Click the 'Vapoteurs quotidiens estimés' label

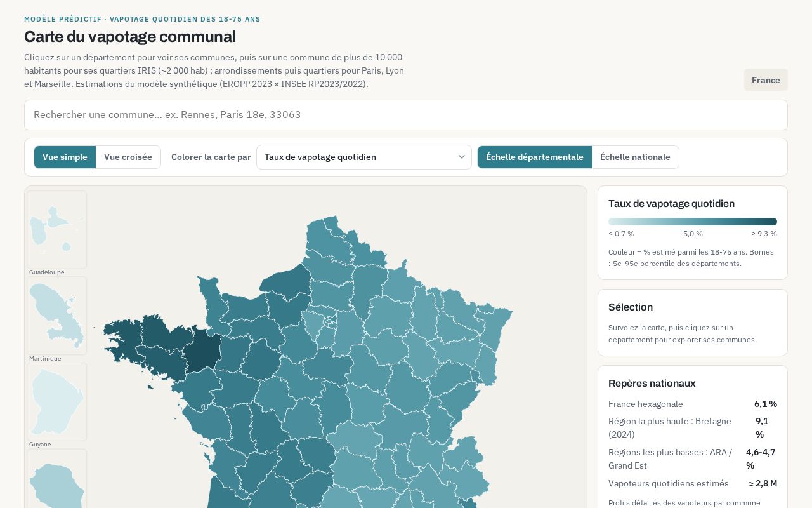pos(669,483)
